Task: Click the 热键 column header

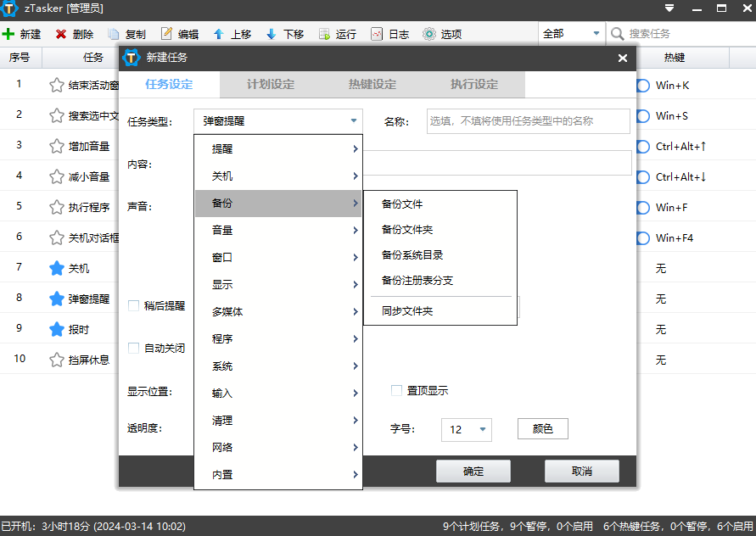Action: tap(674, 58)
